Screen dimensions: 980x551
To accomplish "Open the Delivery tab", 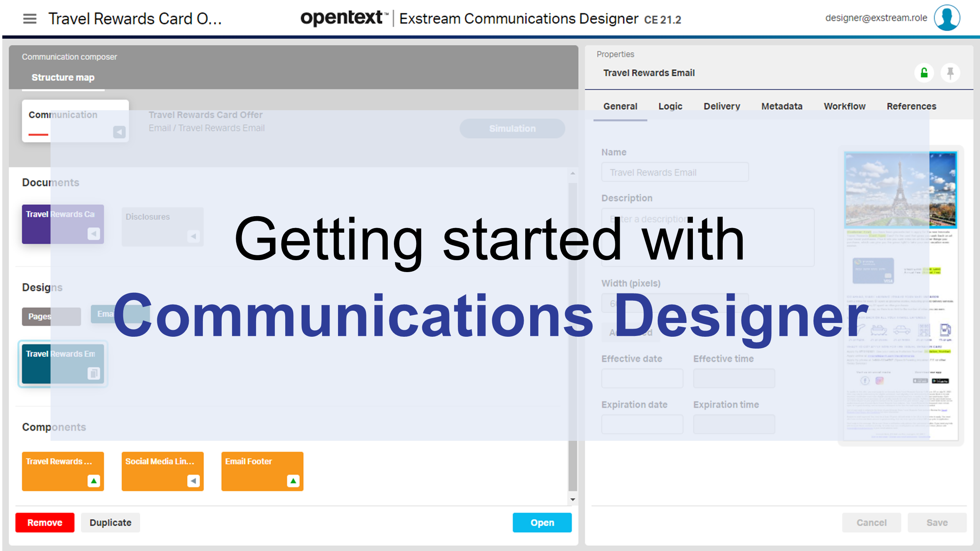I will [x=722, y=106].
